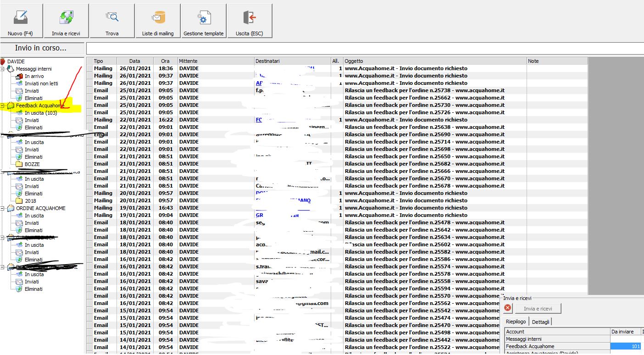Viewport: 644px width, 355px height.
Task: Click the highlighted 101 Da inviare cell
Action: (626, 346)
